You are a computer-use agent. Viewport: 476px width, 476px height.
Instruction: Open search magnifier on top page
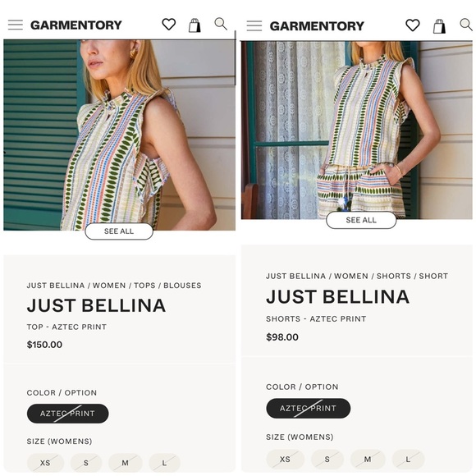click(221, 24)
